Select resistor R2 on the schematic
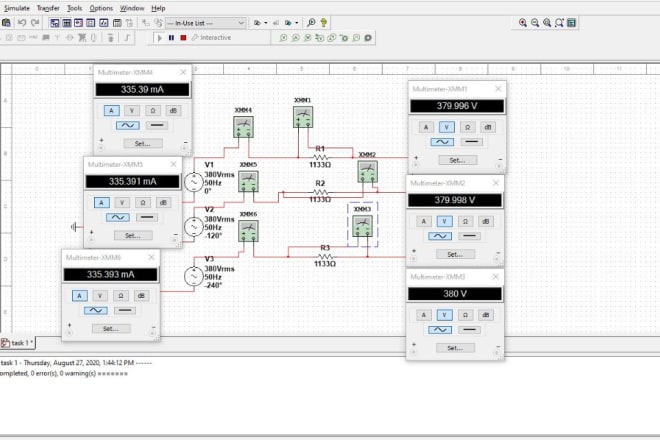 click(320, 192)
